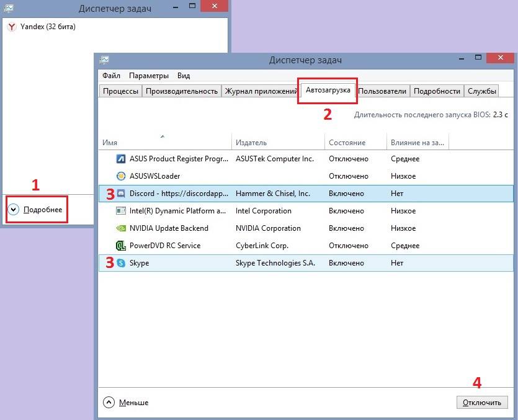Open the Вид menu
The width and height of the screenshot is (518, 420).
[184, 76]
